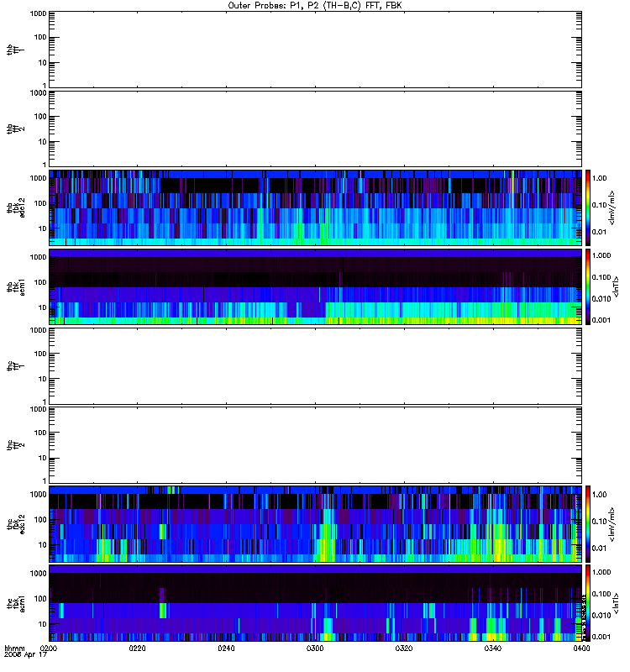
Task: Click the plot title 'Outer Probes: P1, P2 (TH-B,C) FFT, FBK'
Action: coord(315,6)
